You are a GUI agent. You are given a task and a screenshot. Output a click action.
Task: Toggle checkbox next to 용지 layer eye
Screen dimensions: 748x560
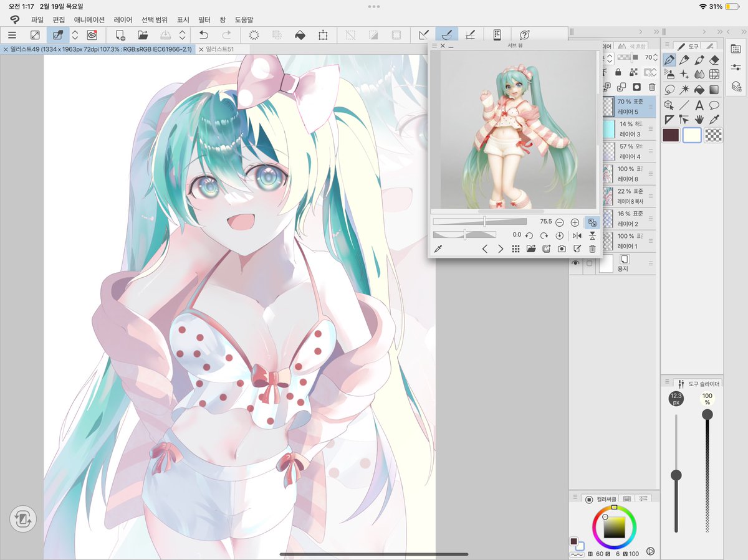589,264
